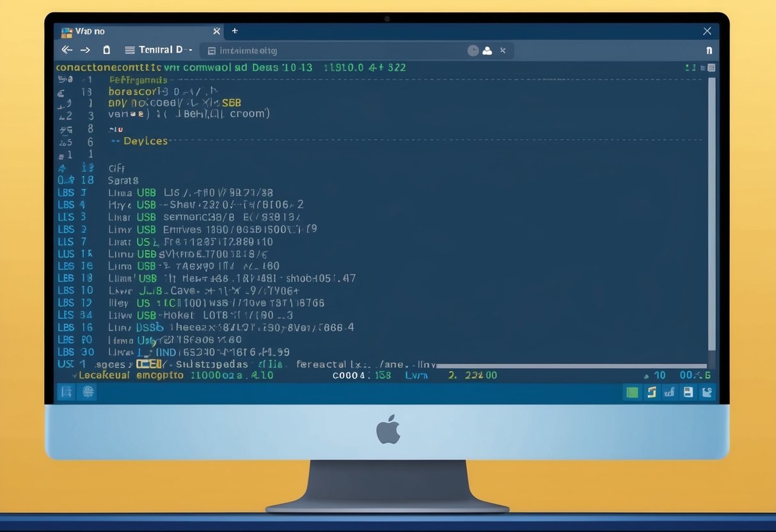Launch the orange S-shaped taskbar icon
The image size is (776, 532).
(x=651, y=392)
